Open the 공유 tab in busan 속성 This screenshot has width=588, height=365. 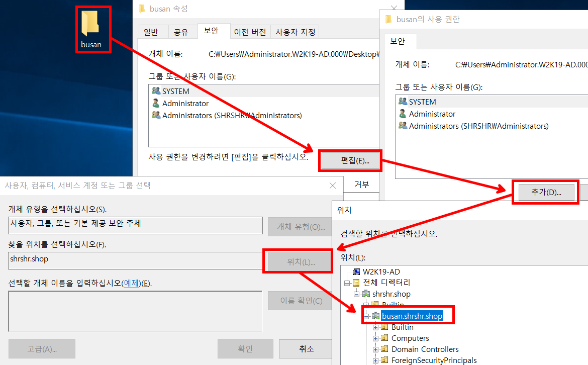(x=182, y=32)
